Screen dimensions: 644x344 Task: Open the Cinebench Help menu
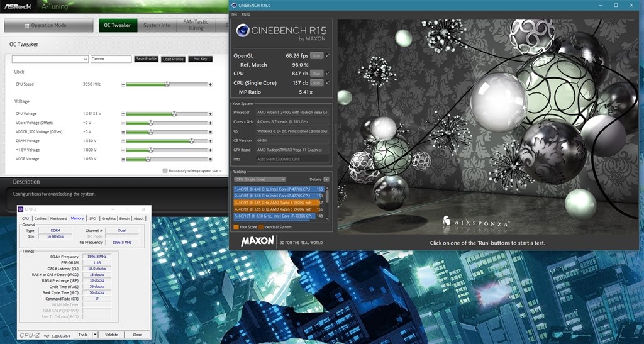click(x=246, y=14)
